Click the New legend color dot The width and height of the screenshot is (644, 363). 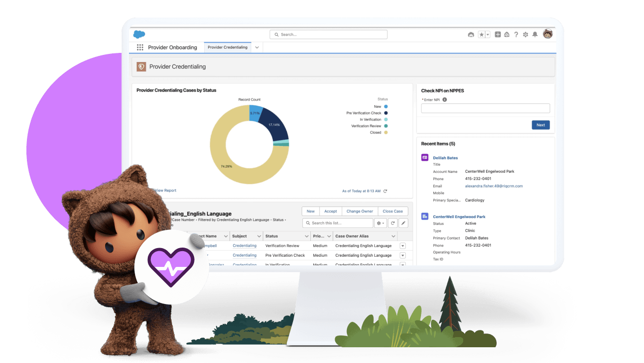click(x=385, y=106)
